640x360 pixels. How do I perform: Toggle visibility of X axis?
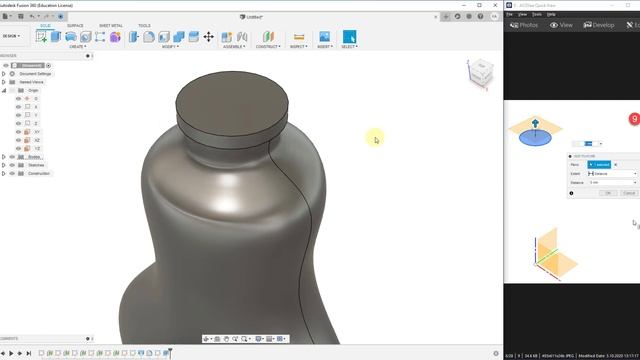click(18, 107)
